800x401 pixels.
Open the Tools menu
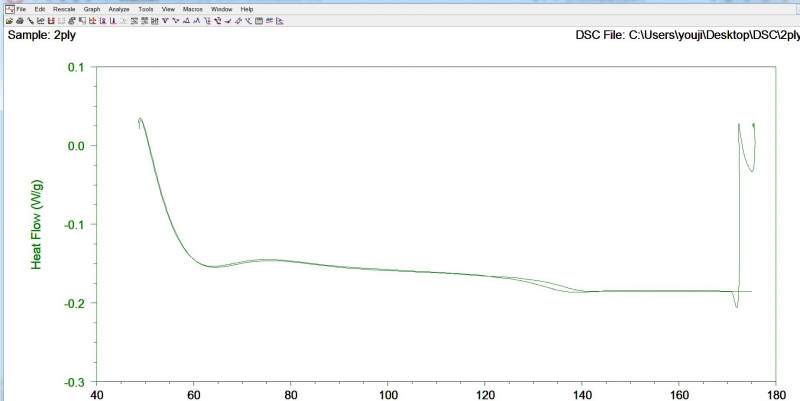click(146, 9)
